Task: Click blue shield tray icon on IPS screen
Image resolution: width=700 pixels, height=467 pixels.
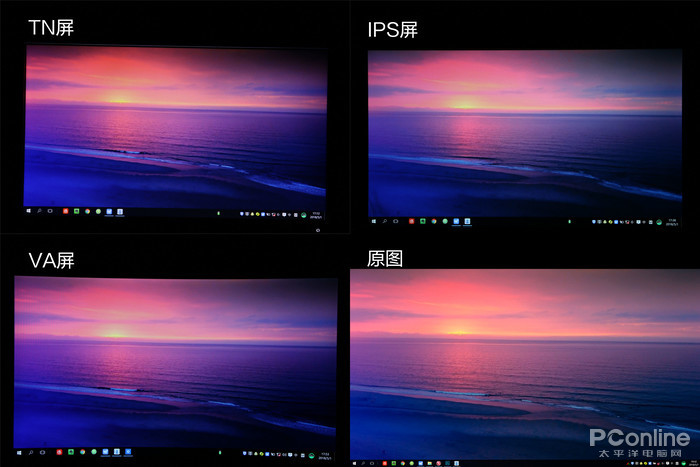Action: 594,221
